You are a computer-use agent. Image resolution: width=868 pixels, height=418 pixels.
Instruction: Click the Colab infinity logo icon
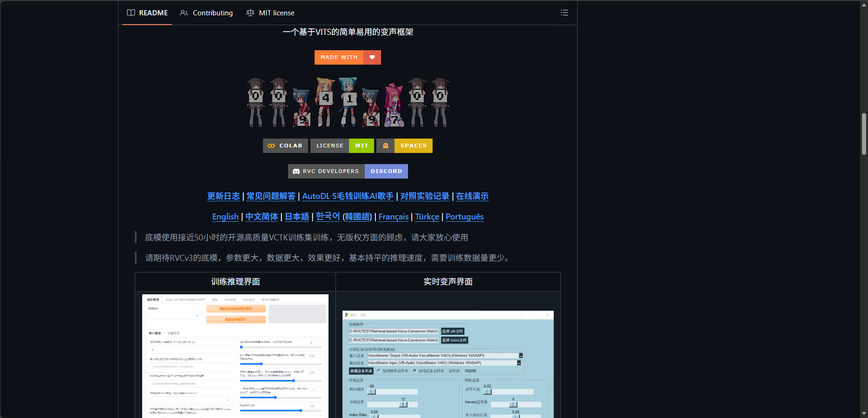pyautogui.click(x=271, y=146)
